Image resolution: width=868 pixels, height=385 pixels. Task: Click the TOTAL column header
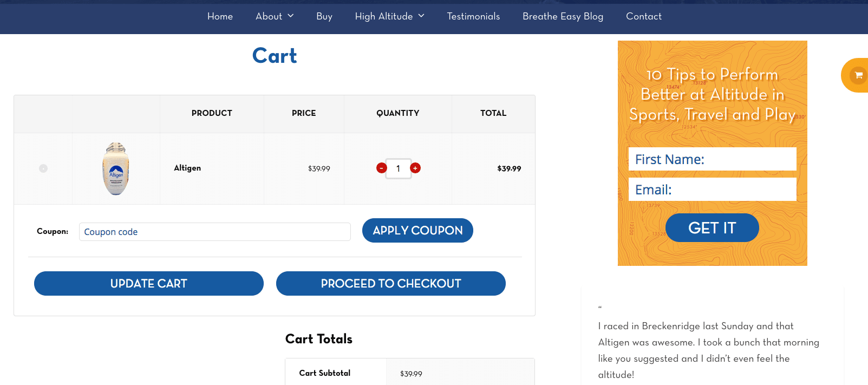pyautogui.click(x=493, y=113)
